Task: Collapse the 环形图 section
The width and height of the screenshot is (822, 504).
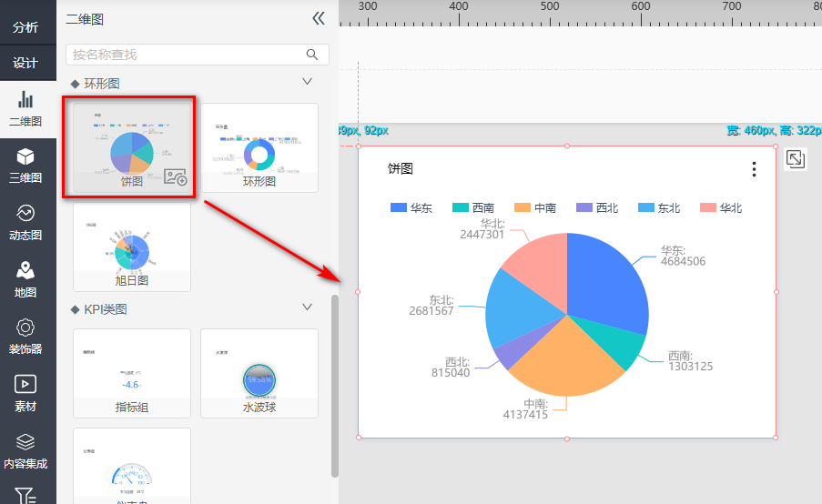Action: tap(308, 83)
